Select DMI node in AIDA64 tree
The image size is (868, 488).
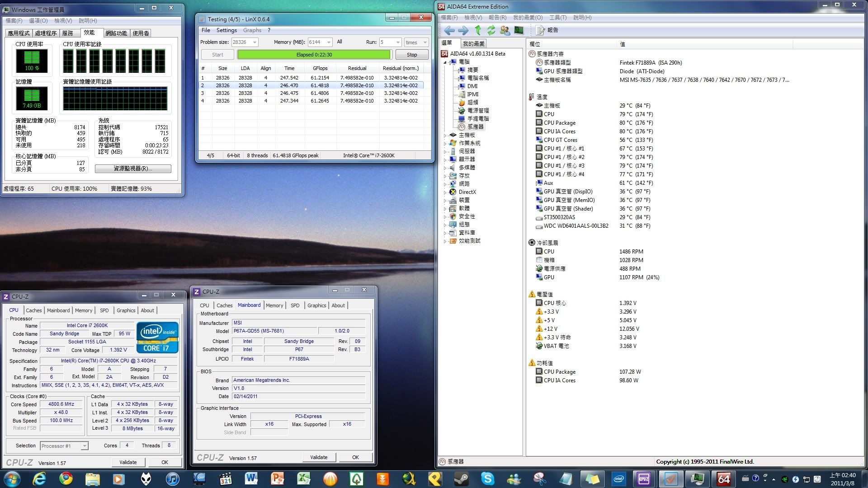click(472, 86)
